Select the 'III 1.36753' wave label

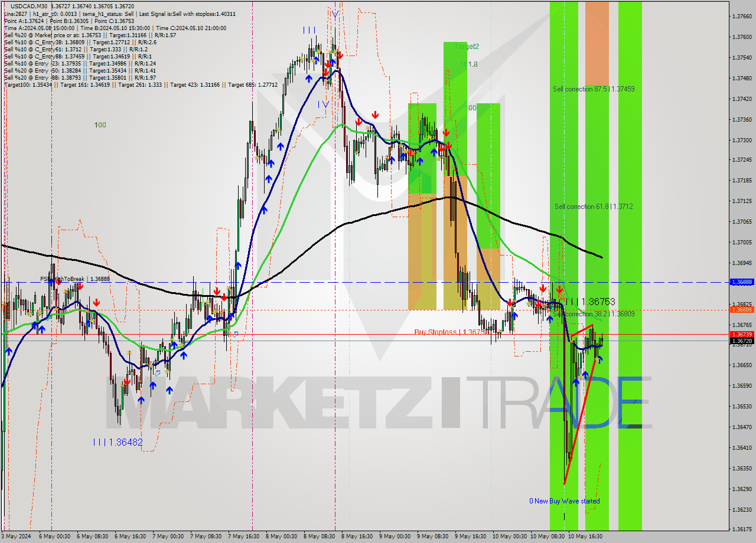[591, 302]
